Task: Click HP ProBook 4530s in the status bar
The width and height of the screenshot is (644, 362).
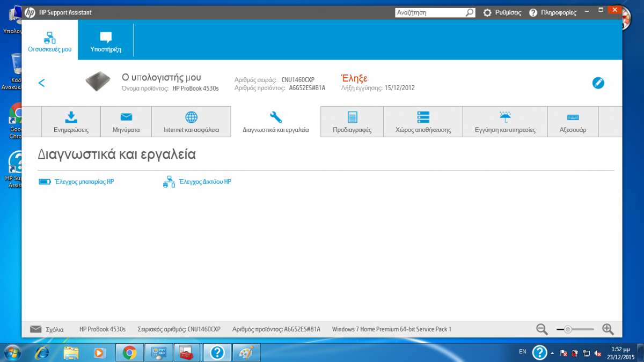Action: click(103, 329)
